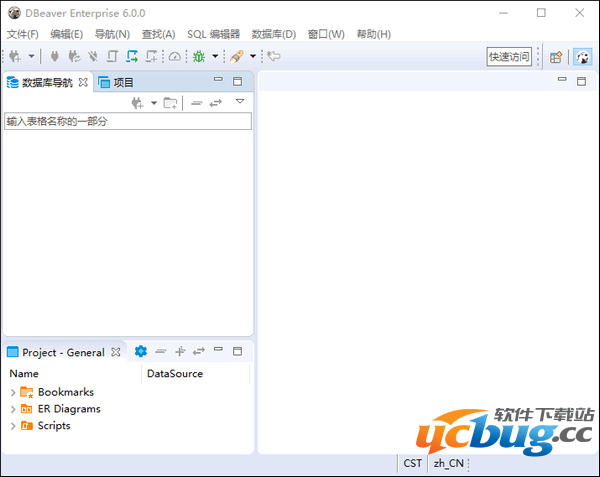Click the pencil search tool icon
600x477 pixels.
point(237,57)
